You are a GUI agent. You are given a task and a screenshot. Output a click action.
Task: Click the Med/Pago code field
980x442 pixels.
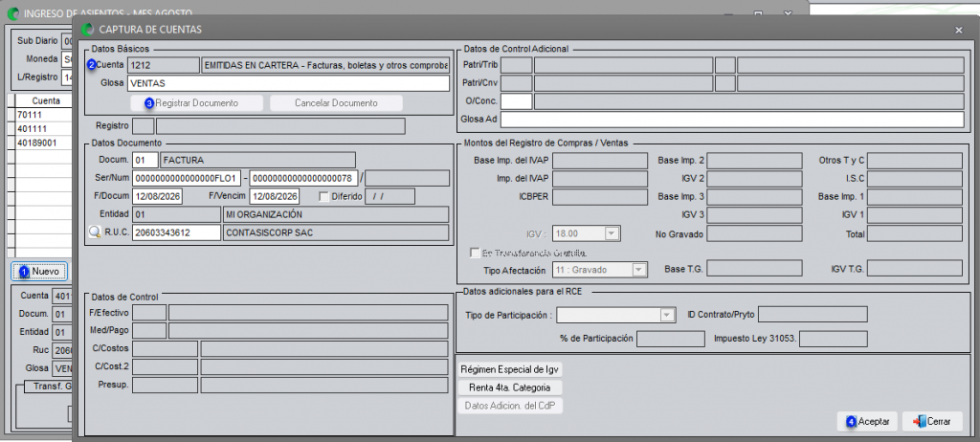pos(150,330)
